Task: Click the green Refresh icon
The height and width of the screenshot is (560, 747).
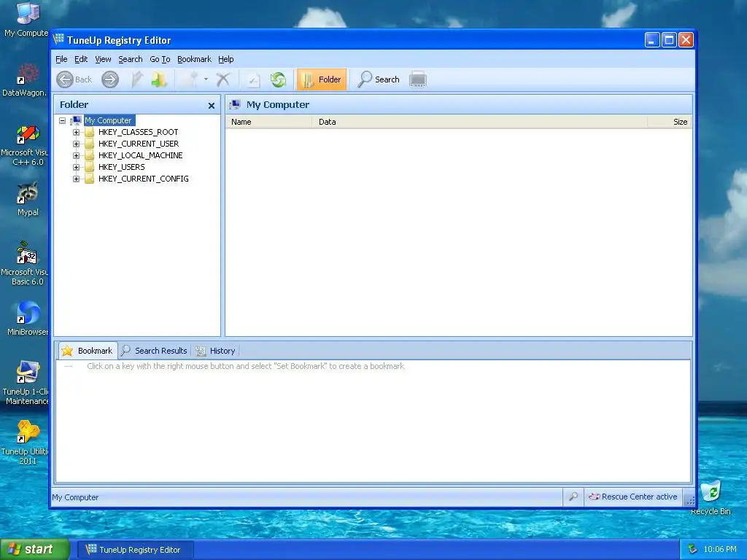Action: (x=278, y=79)
